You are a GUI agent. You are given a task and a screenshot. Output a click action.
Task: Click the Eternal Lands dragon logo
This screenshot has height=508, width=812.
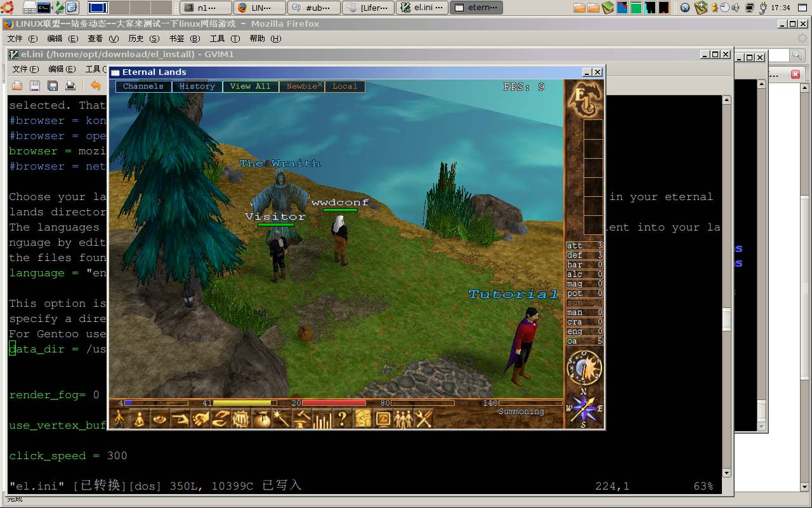pos(584,99)
